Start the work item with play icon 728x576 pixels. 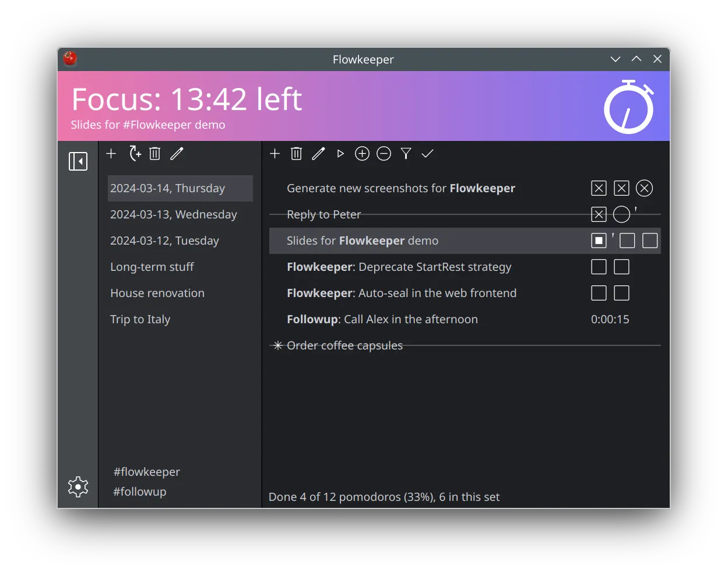(340, 154)
